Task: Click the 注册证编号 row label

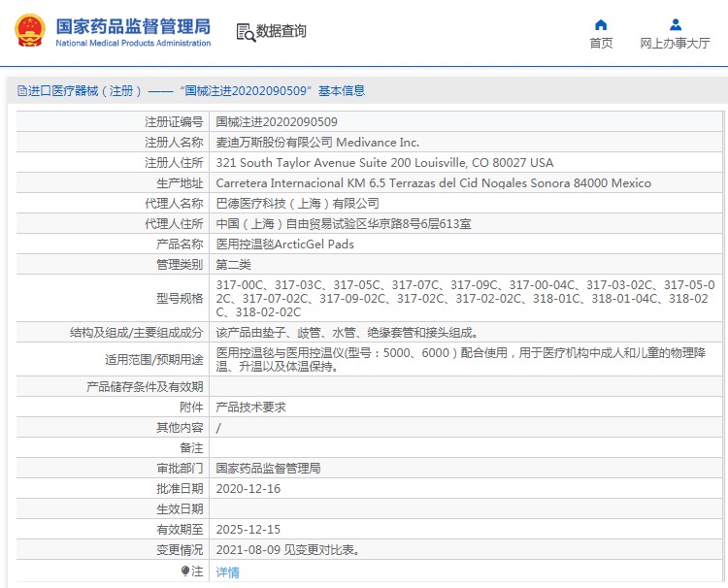Action: click(x=174, y=122)
